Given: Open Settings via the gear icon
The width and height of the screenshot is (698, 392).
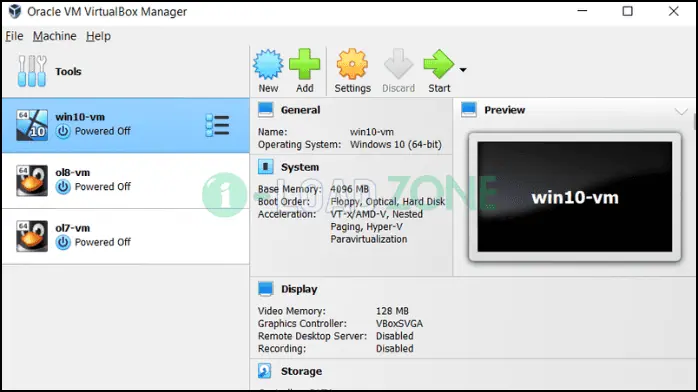Looking at the screenshot, I should (x=352, y=65).
